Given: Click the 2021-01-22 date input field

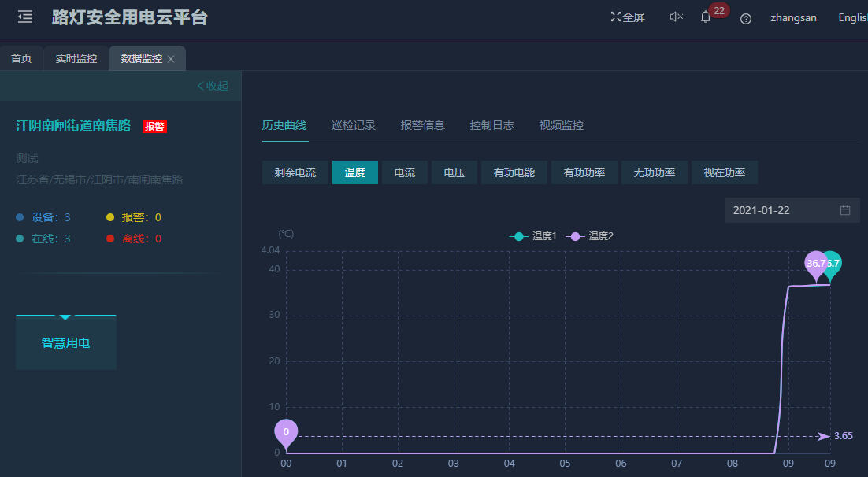Looking at the screenshot, I should pos(780,210).
